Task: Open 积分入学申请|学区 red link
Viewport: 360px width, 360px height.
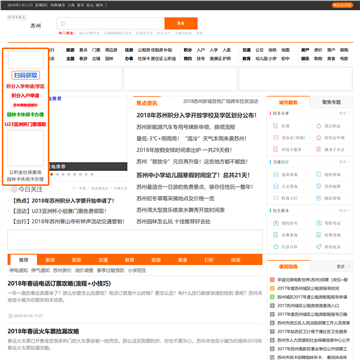Action: click(x=26, y=86)
